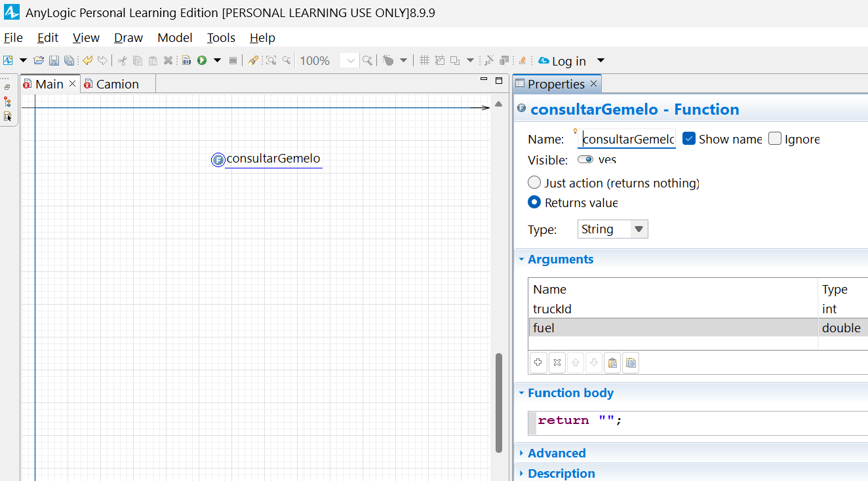Expand the Description section
The height and width of the screenshot is (481, 868).
tap(522, 473)
